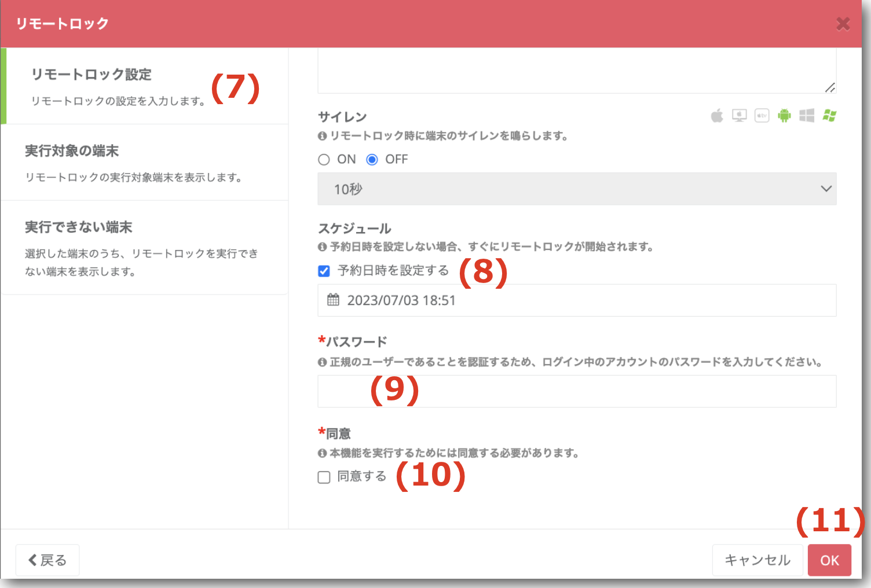Close the リモートロック dialog
Image resolution: width=871 pixels, height=588 pixels.
(x=843, y=24)
